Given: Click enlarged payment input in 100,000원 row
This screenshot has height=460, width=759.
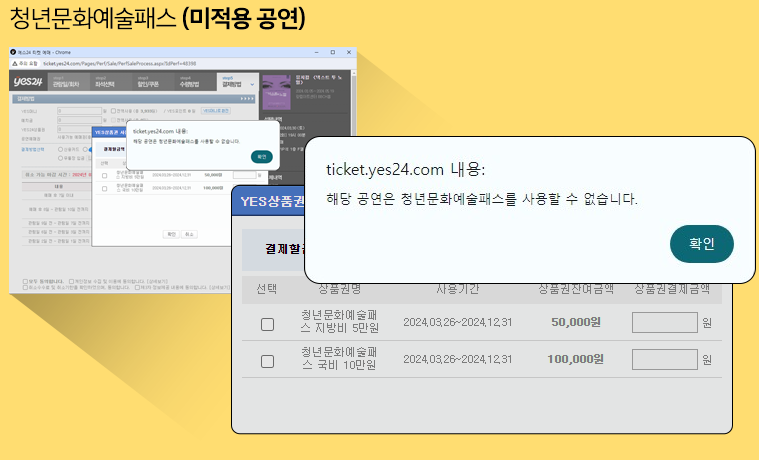Looking at the screenshot, I should (x=665, y=360).
